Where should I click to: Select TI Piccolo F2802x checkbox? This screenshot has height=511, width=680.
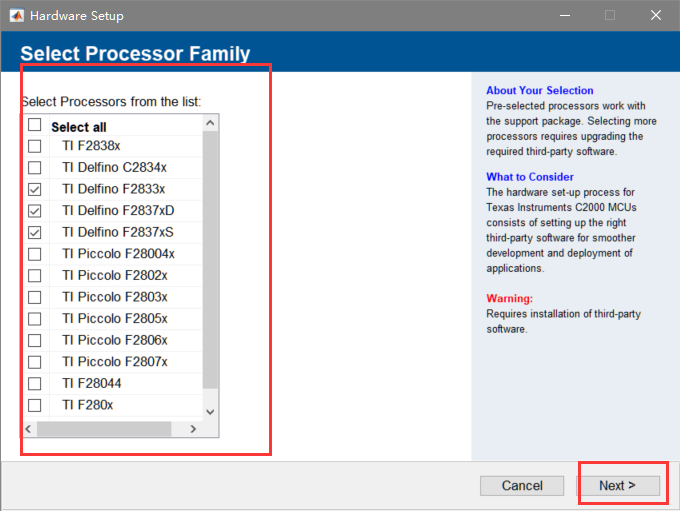click(x=35, y=276)
